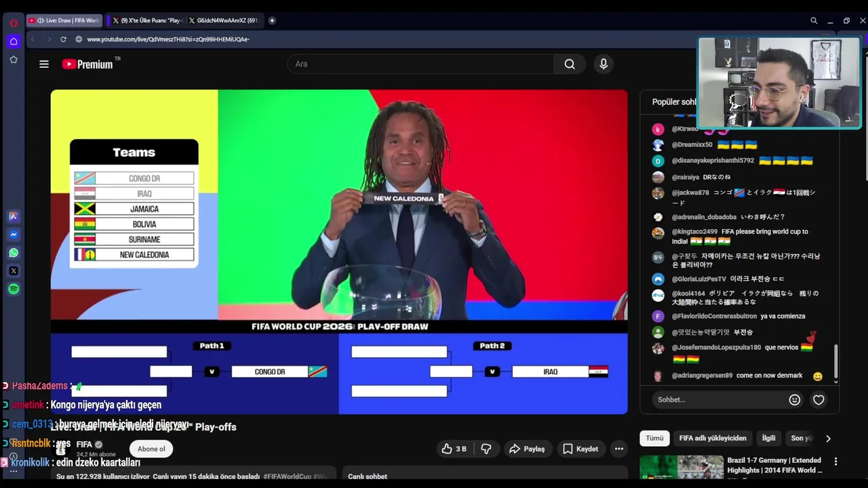Open Spotify in the Opera sidebar
The width and height of the screenshot is (868, 488).
click(x=13, y=289)
